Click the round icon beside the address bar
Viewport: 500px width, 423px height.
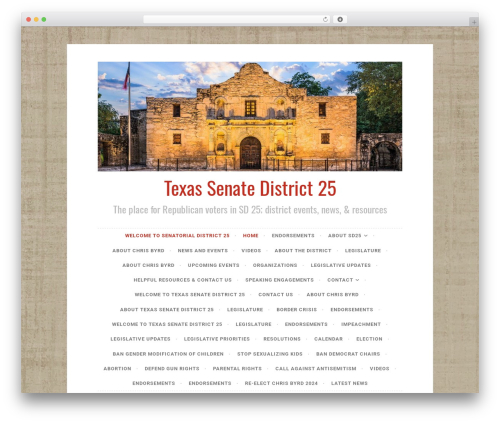pos(340,19)
